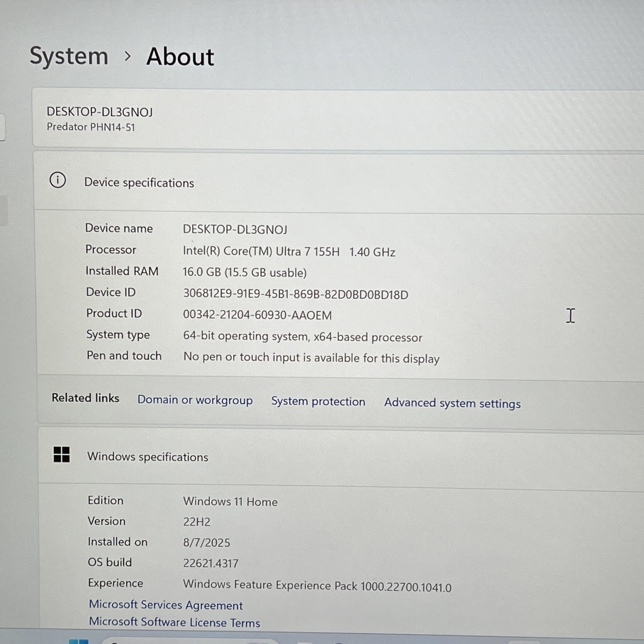
Task: Open Advanced system settings
Action: tap(452, 403)
